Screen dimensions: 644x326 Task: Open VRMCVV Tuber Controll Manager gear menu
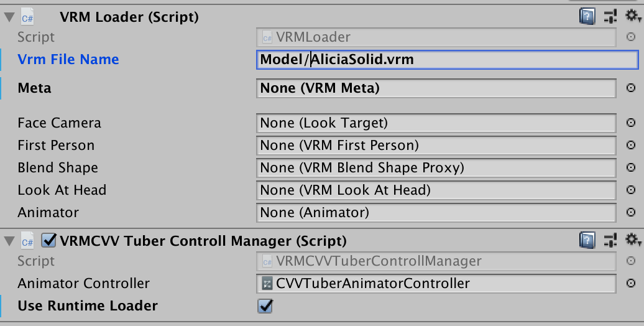point(633,240)
